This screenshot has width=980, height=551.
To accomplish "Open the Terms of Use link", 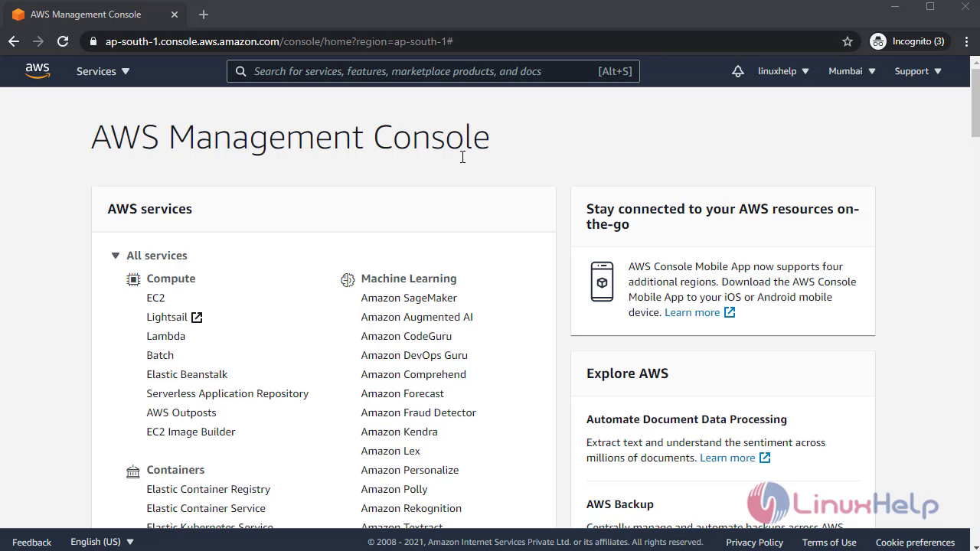I will tap(829, 542).
